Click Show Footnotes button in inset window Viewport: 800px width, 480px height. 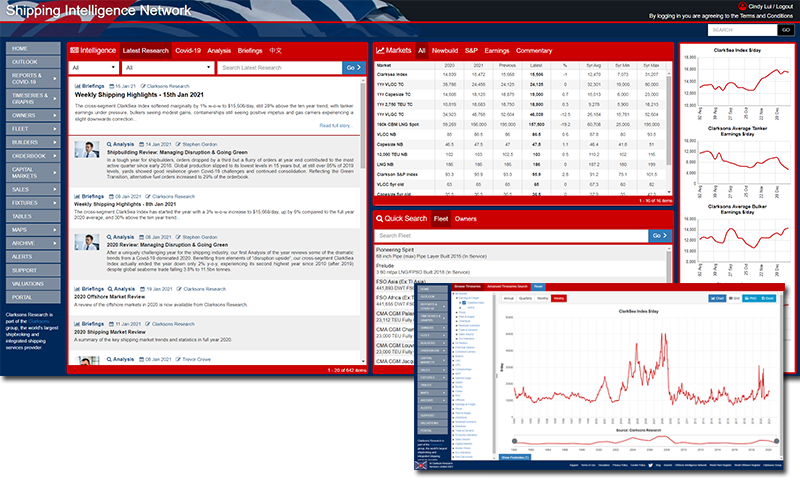[515, 458]
